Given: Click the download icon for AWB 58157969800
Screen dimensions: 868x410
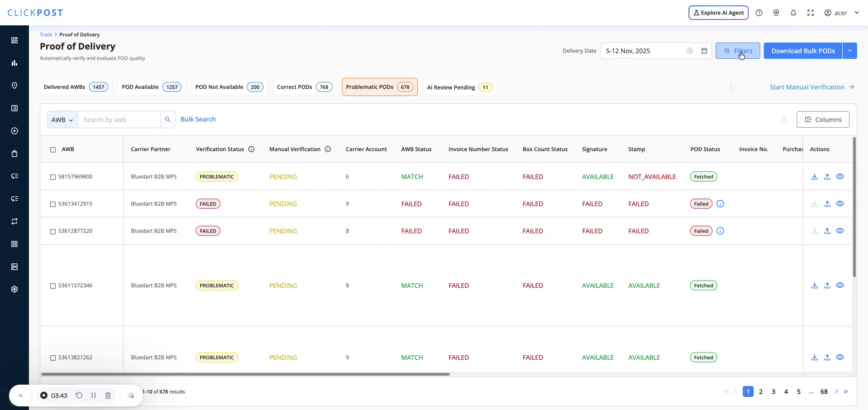Looking at the screenshot, I should 815,176.
